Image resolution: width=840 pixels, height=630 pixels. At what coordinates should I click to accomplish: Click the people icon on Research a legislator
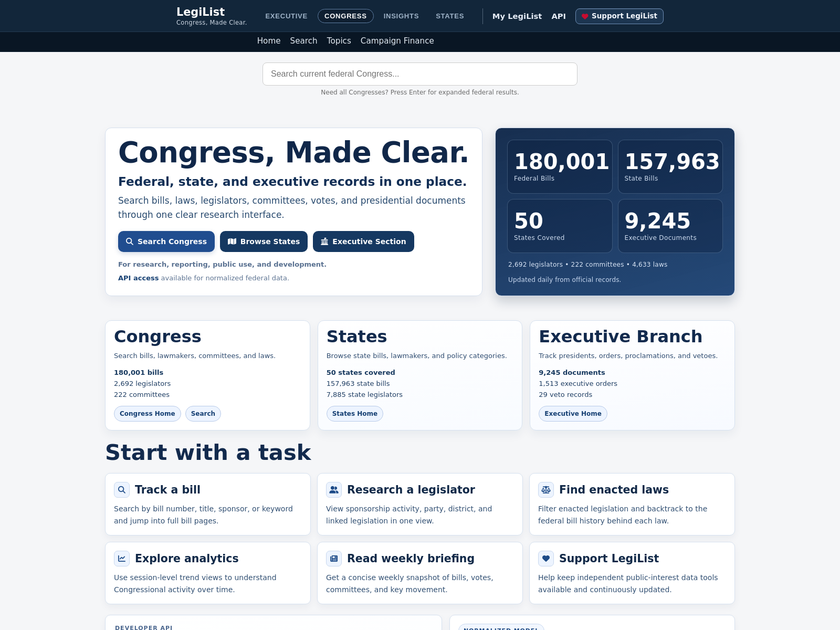[334, 490]
